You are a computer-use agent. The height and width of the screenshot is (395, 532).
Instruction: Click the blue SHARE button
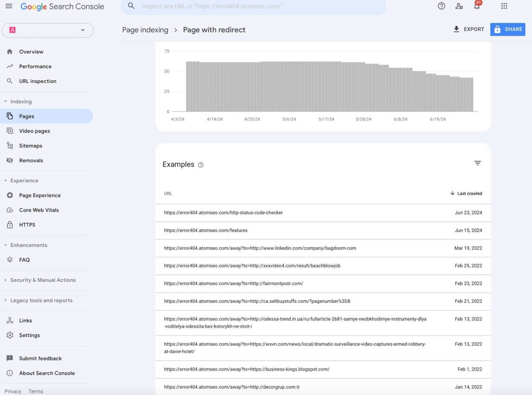507,29
